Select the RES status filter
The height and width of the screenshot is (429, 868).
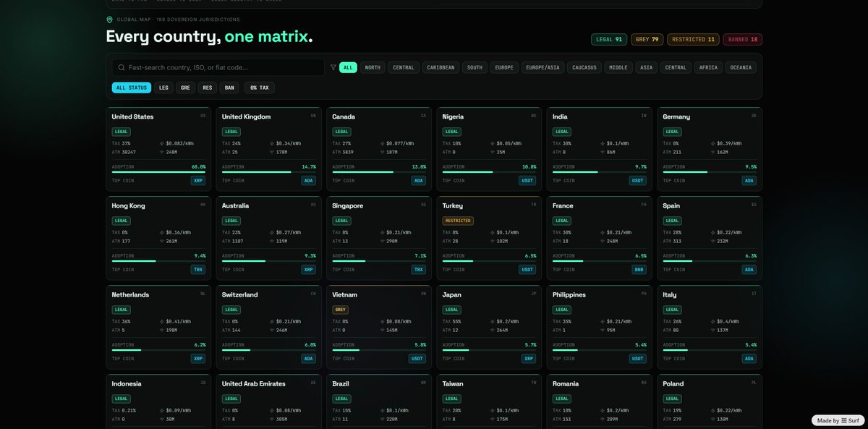208,88
